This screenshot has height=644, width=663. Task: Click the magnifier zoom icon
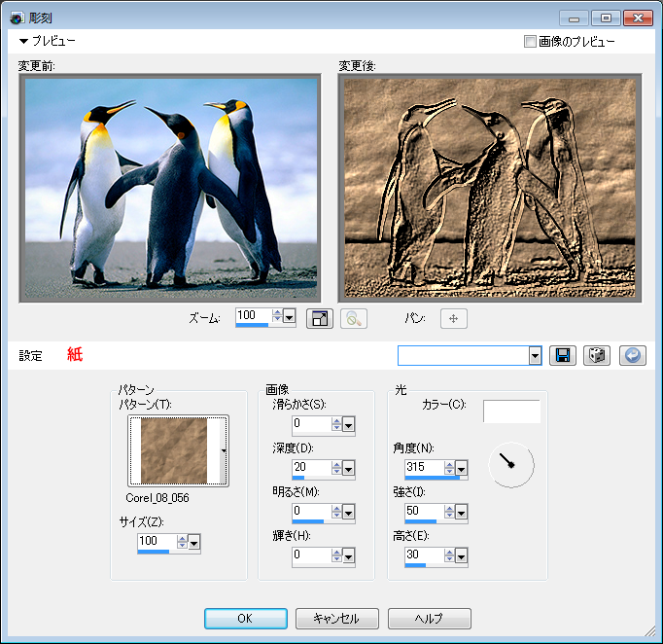pos(353,318)
